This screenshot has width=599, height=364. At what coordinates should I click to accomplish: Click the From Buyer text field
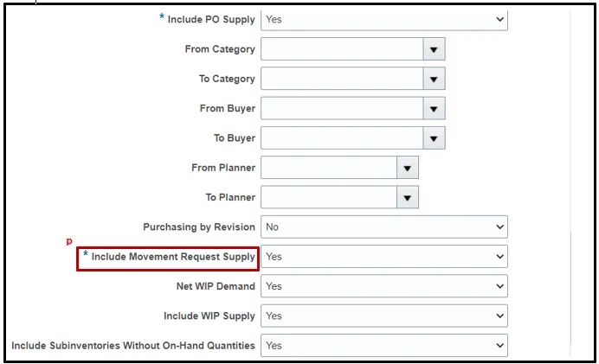342,109
